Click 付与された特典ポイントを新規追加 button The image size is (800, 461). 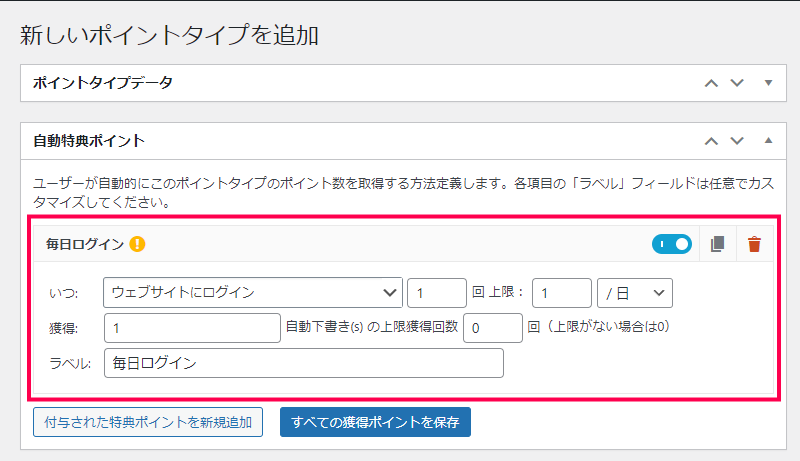148,422
